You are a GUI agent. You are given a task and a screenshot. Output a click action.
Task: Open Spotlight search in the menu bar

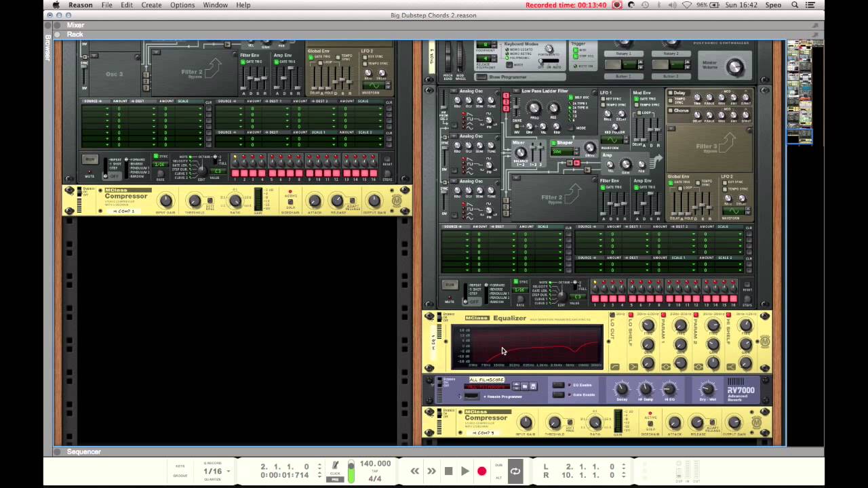coord(795,5)
